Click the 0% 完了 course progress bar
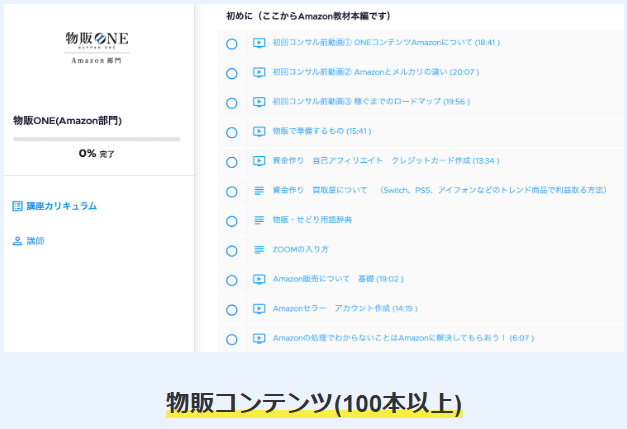 point(96,139)
